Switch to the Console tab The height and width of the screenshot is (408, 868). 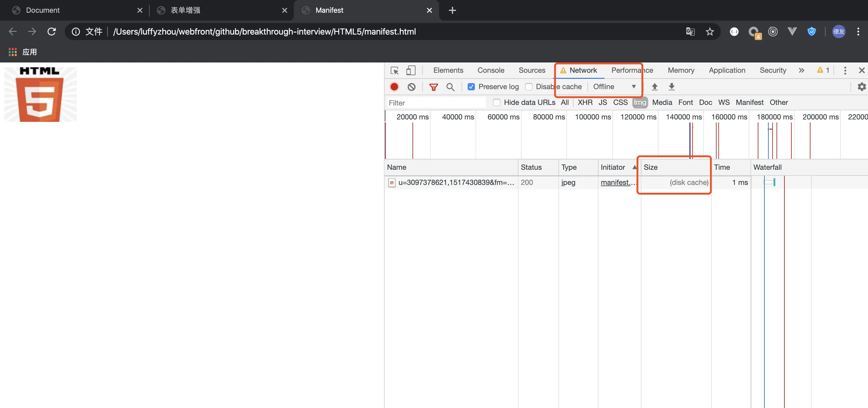pos(491,70)
